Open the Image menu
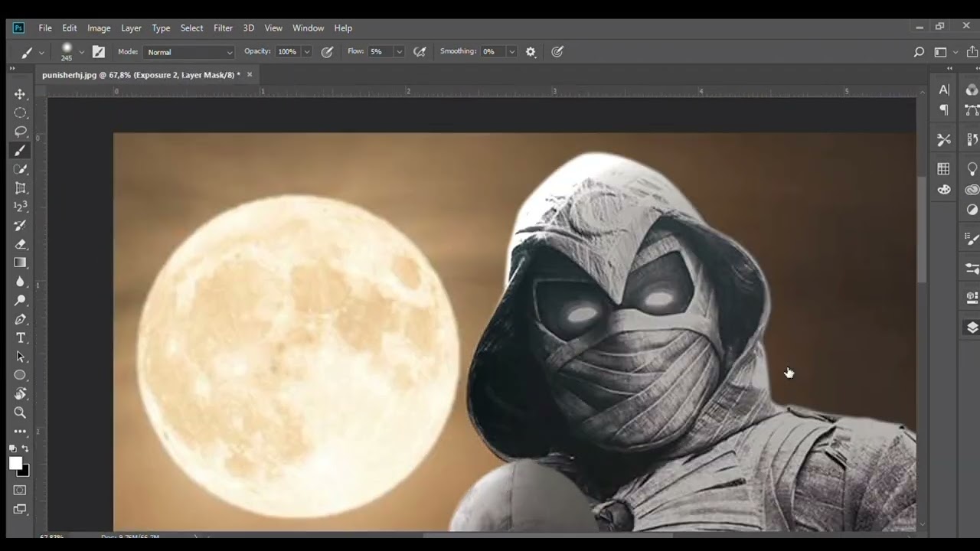Viewport: 980px width, 551px height. click(99, 28)
